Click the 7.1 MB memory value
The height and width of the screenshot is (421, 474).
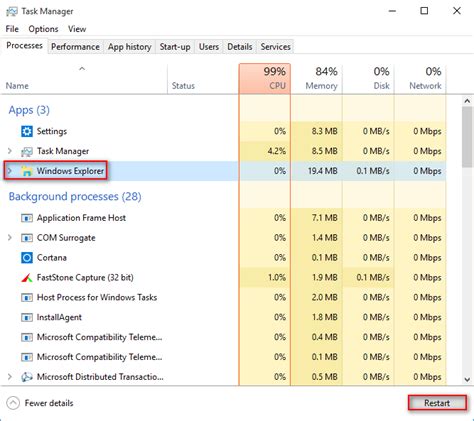325,218
